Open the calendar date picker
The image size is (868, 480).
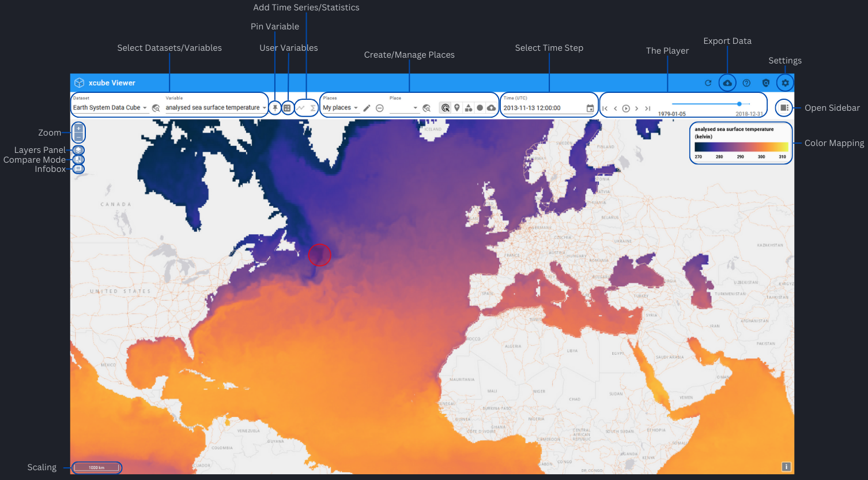tap(590, 108)
